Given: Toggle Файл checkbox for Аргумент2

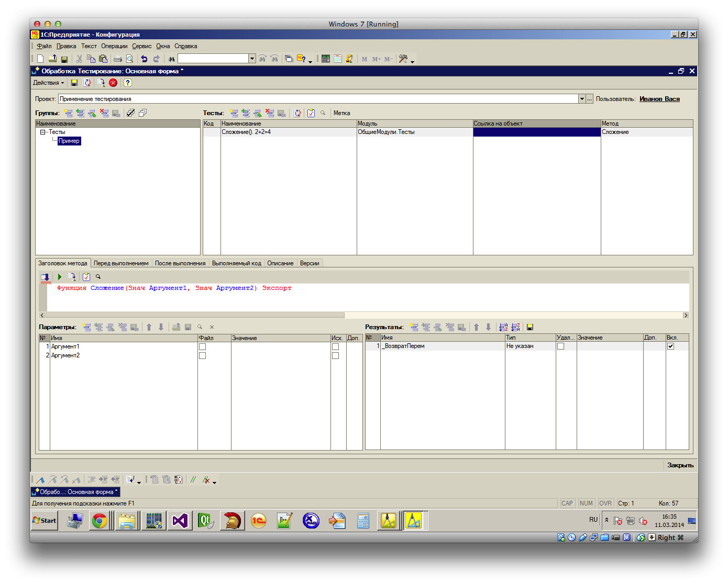Looking at the screenshot, I should point(202,355).
